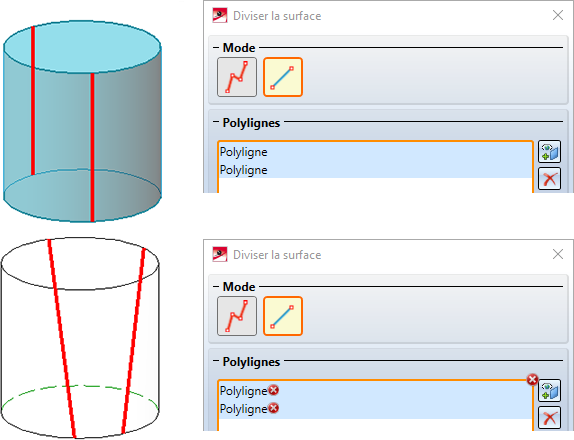Click app icon of lower Diviser la surface dialog

220,254
